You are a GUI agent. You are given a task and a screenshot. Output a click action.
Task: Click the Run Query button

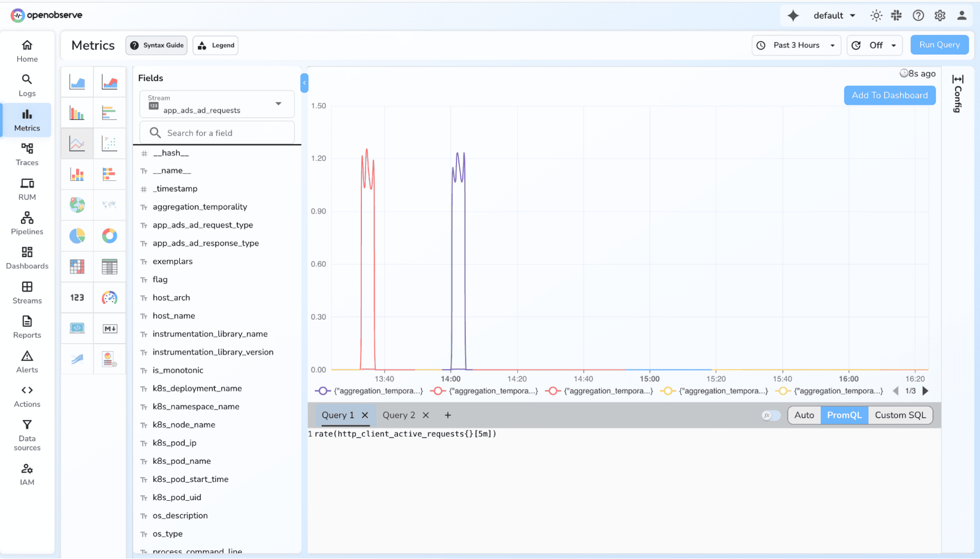coord(939,45)
